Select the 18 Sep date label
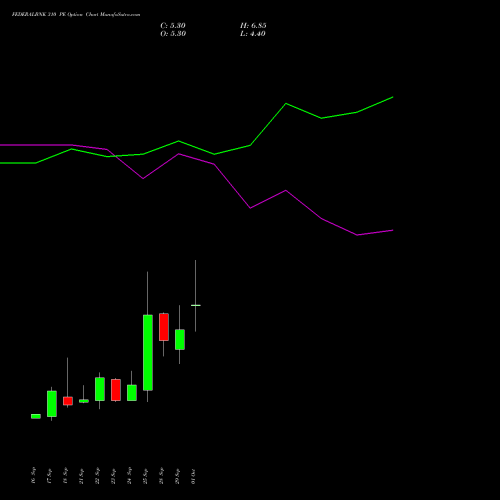 65,475
